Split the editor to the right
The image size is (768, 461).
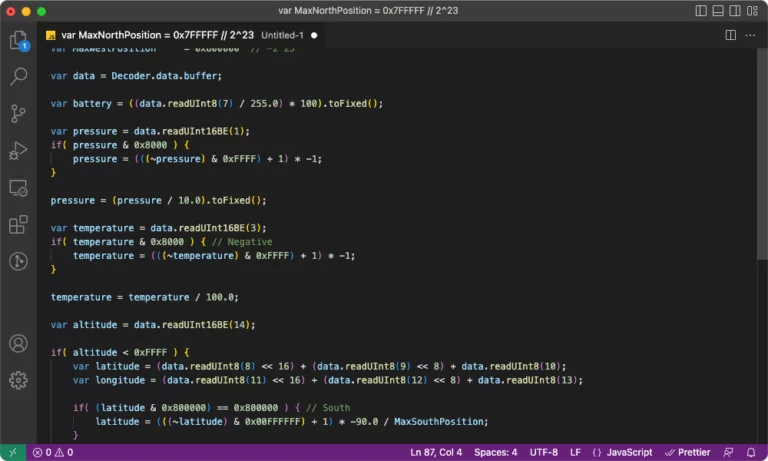point(730,34)
